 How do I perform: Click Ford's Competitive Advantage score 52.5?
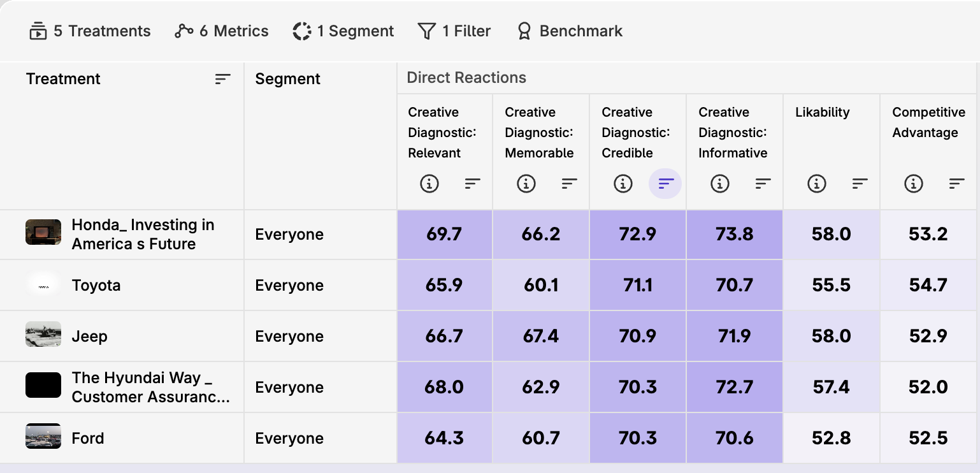coord(928,439)
